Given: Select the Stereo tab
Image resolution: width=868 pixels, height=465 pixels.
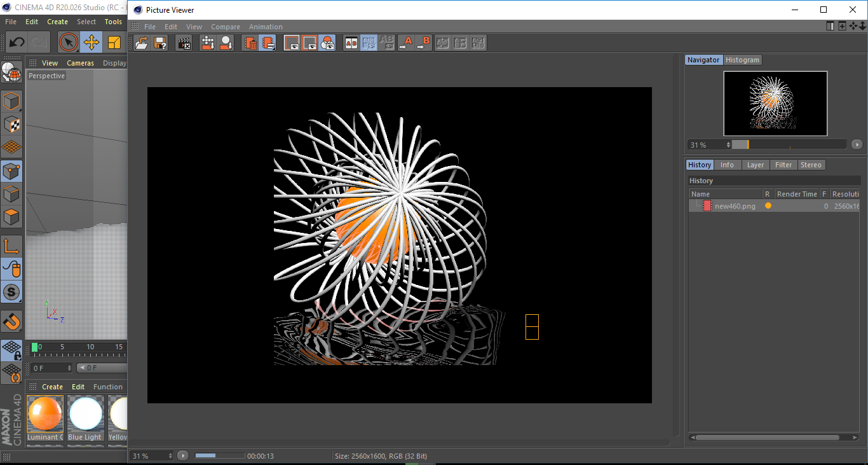Looking at the screenshot, I should click(x=811, y=165).
